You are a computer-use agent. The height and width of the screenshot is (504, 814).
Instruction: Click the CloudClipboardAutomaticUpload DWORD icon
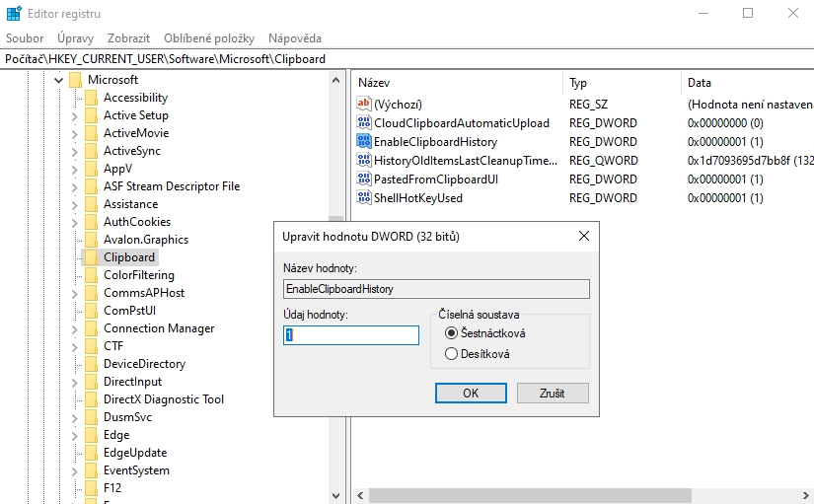coord(364,122)
